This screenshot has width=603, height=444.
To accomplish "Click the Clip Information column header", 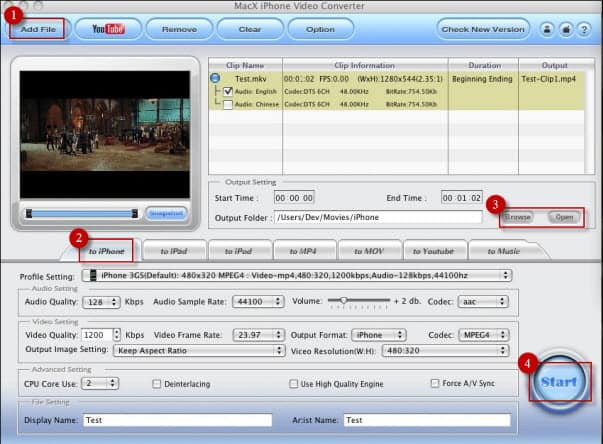I will pos(365,65).
